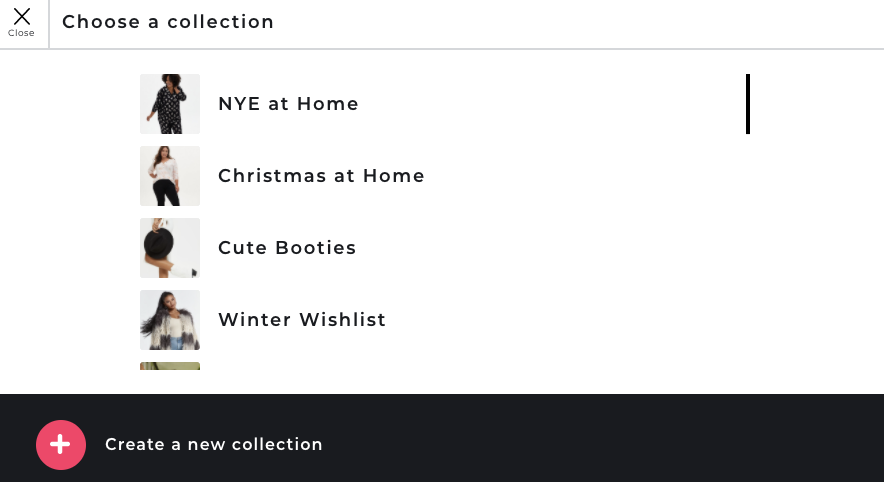Open the NYE at Home thumbnail
Viewport: 884px width, 482px height.
coord(170,104)
